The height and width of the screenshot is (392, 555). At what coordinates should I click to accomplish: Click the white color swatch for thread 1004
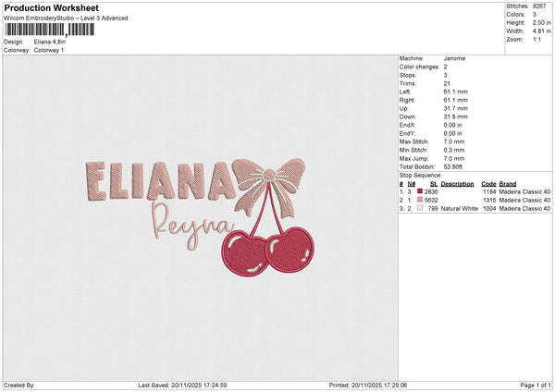click(x=420, y=208)
